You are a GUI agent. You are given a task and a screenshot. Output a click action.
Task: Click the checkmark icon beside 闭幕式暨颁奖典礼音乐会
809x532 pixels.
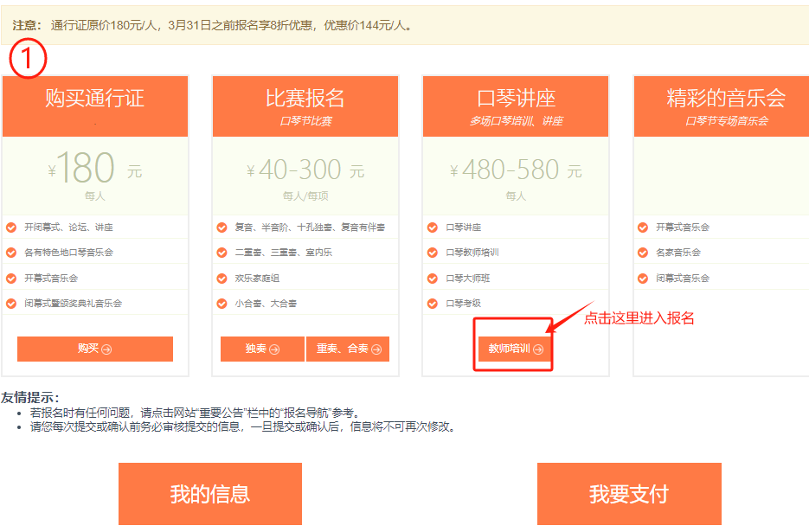click(x=11, y=304)
